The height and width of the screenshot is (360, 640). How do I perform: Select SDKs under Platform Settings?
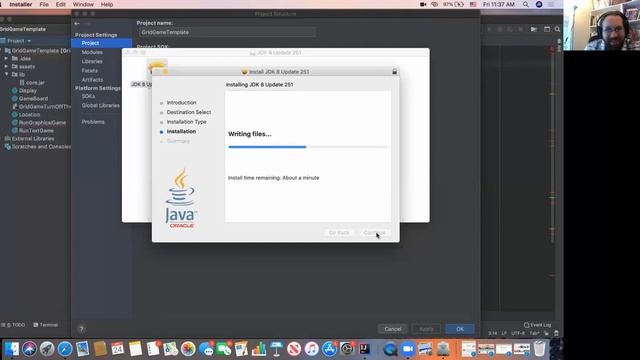pyautogui.click(x=88, y=96)
